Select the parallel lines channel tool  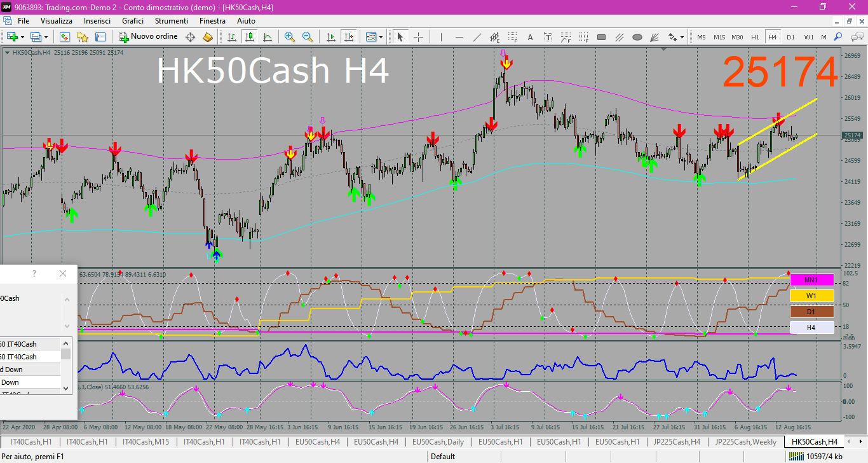620,37
